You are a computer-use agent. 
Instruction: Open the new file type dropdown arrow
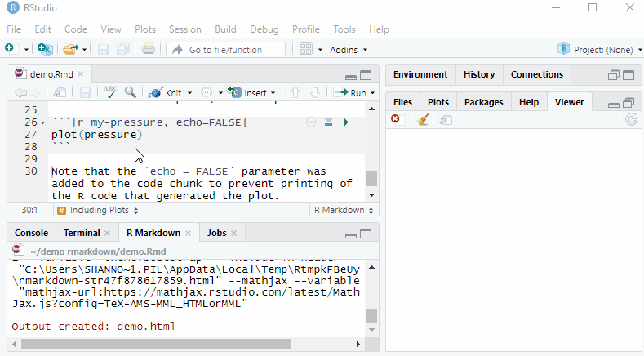click(x=26, y=50)
